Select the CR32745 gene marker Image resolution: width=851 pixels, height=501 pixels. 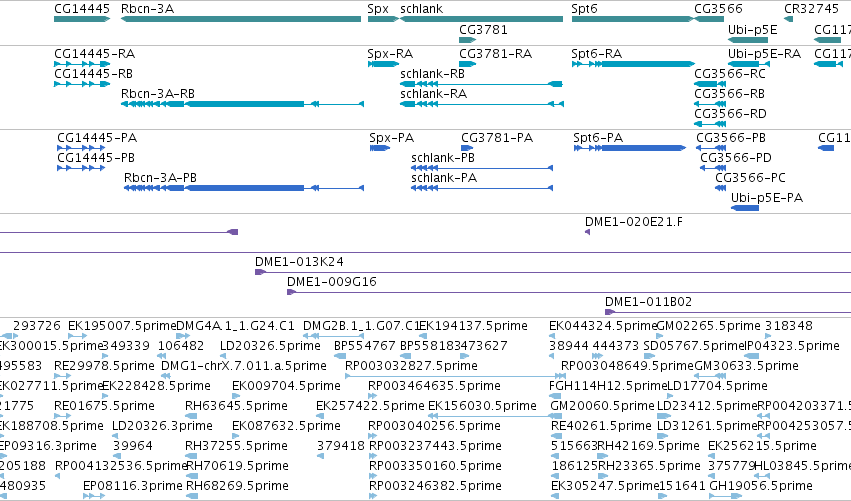(789, 19)
